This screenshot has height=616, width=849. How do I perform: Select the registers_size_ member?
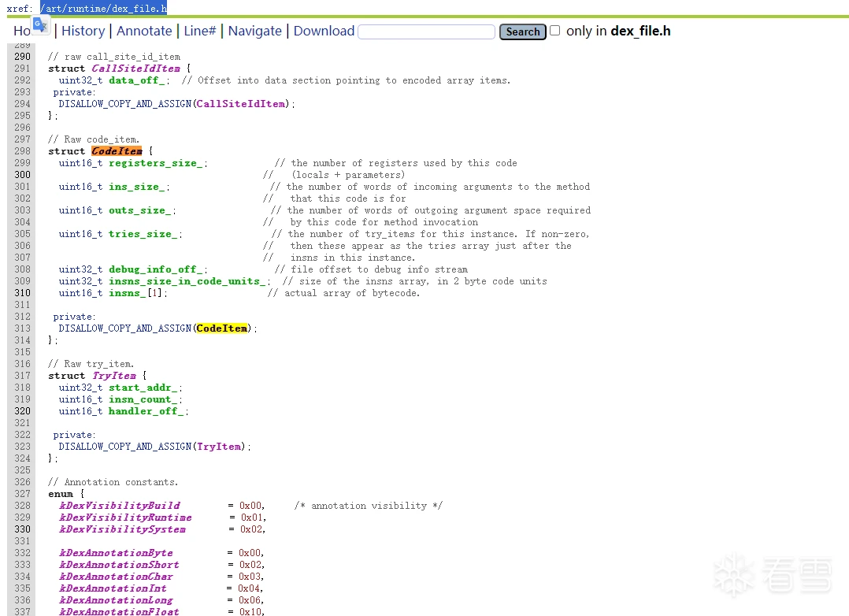[157, 163]
